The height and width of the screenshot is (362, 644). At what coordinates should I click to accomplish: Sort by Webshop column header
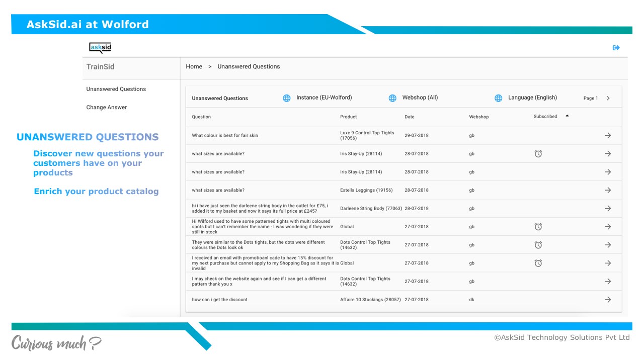479,117
